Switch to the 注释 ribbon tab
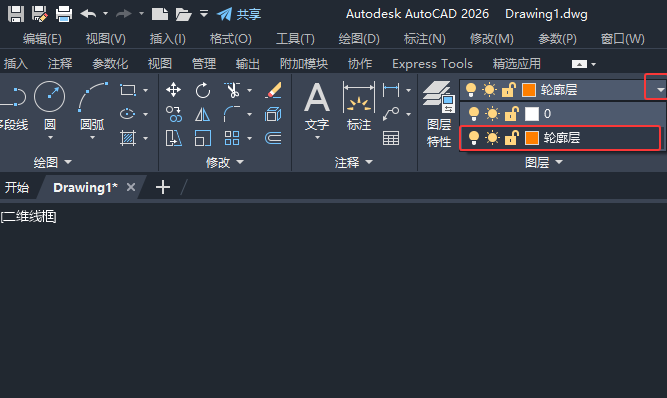The width and height of the screenshot is (667, 398). pyautogui.click(x=60, y=64)
